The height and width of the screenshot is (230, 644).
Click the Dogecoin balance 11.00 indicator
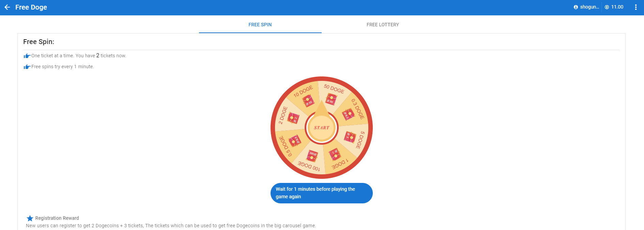coord(614,7)
